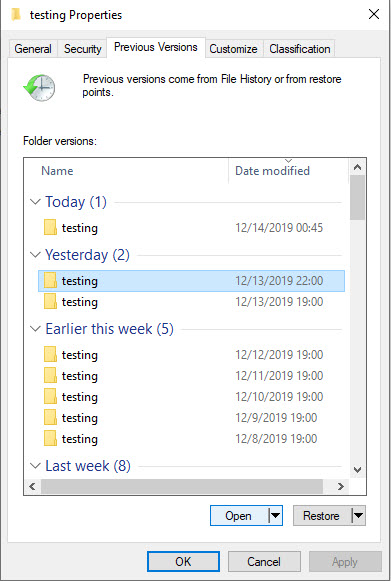Select the testing folder dated 12/14/2019 00:45
The width and height of the screenshot is (391, 581).
191,228
